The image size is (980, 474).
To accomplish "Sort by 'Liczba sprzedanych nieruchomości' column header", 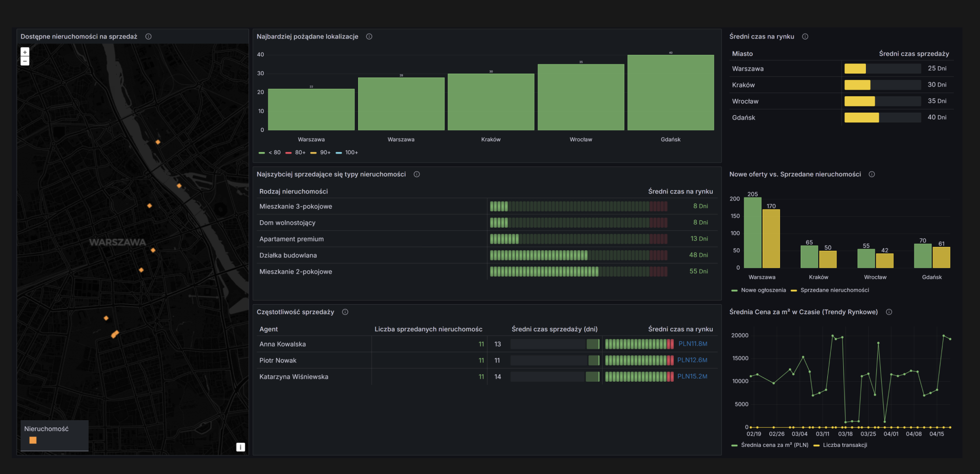I will 428,329.
